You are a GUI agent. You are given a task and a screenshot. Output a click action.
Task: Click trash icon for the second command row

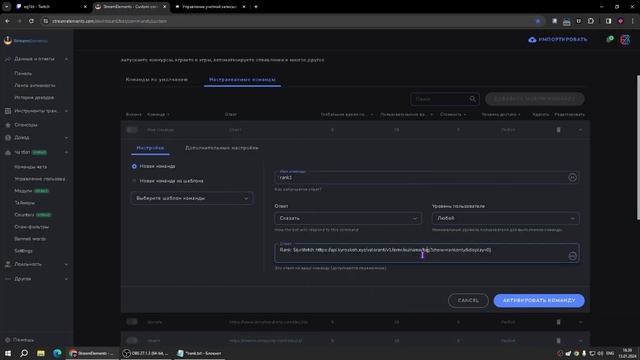pos(558,322)
